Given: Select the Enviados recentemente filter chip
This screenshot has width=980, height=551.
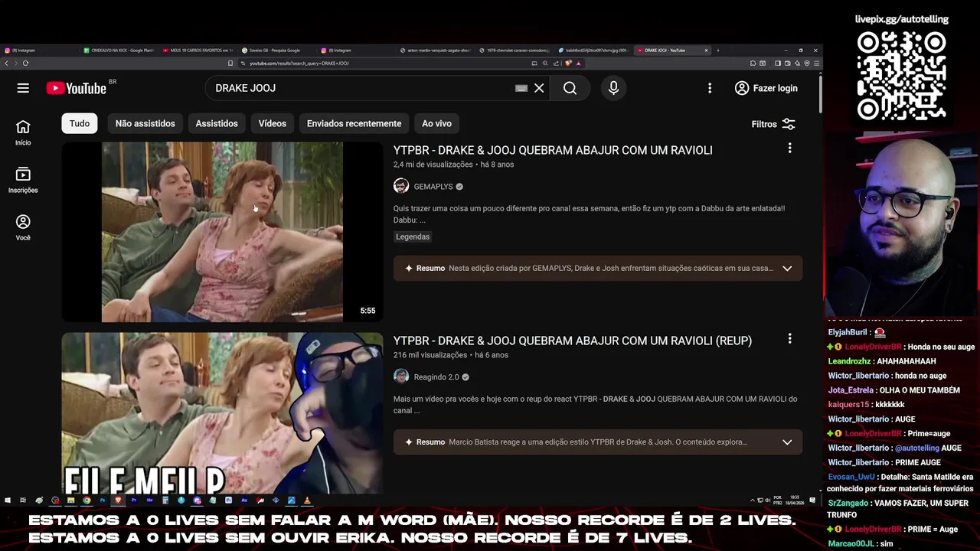Looking at the screenshot, I should [354, 123].
